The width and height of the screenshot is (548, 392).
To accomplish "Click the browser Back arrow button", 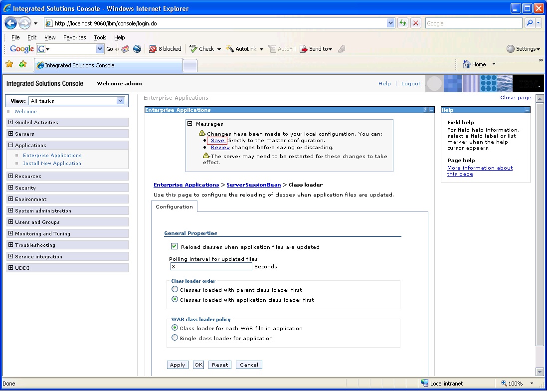I will [11, 23].
